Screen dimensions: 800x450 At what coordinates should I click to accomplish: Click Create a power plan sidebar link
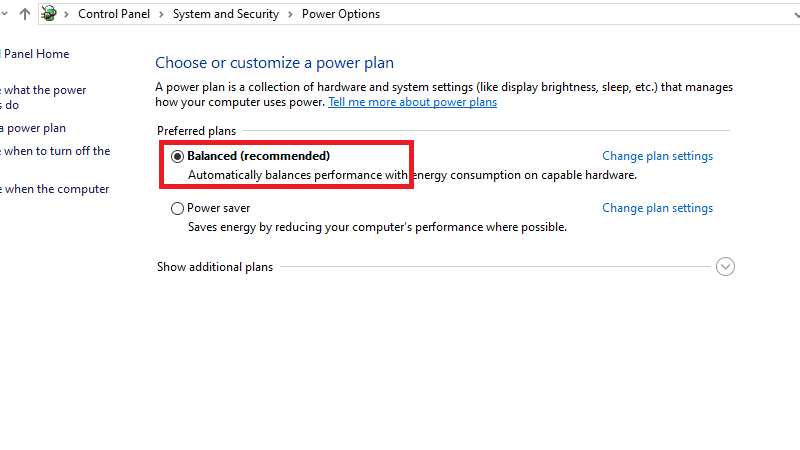pyautogui.click(x=33, y=128)
